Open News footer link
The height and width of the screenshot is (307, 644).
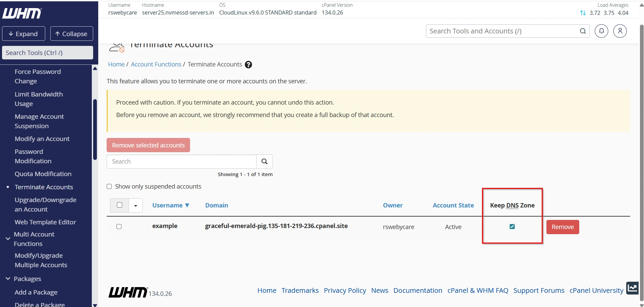pyautogui.click(x=380, y=290)
